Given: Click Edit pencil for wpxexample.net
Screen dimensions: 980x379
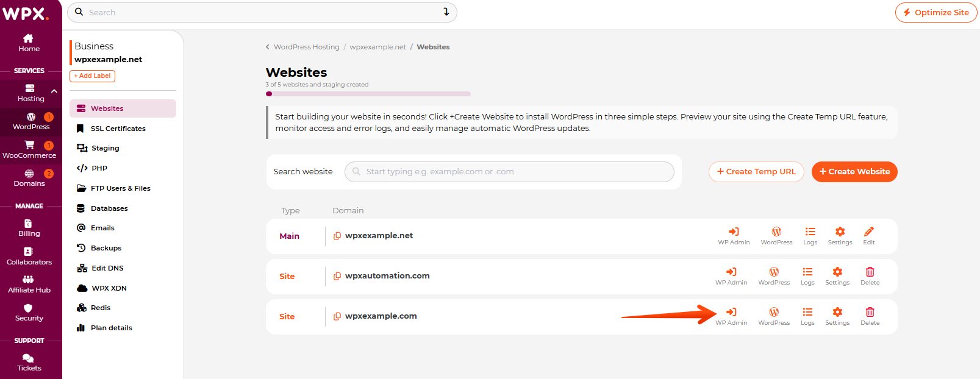Looking at the screenshot, I should click(x=869, y=235).
